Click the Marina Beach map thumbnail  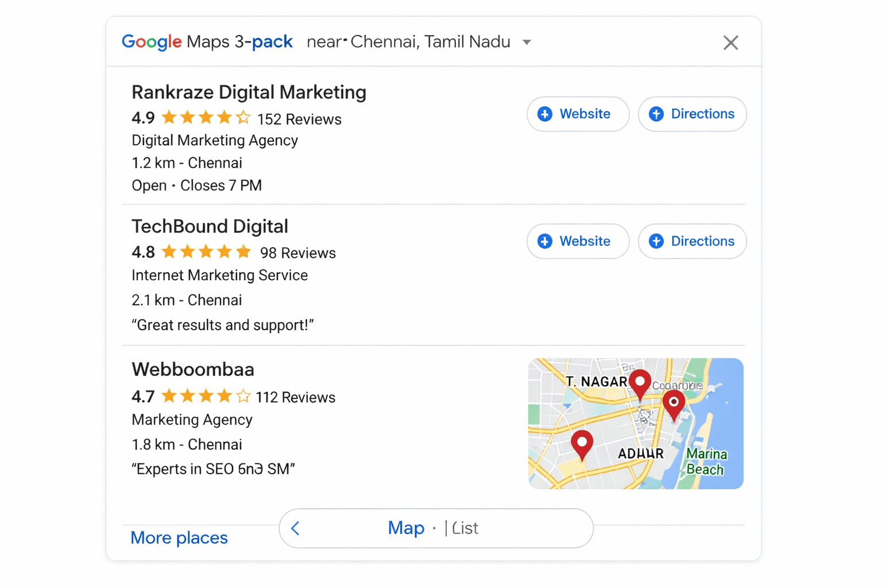pyautogui.click(x=636, y=424)
